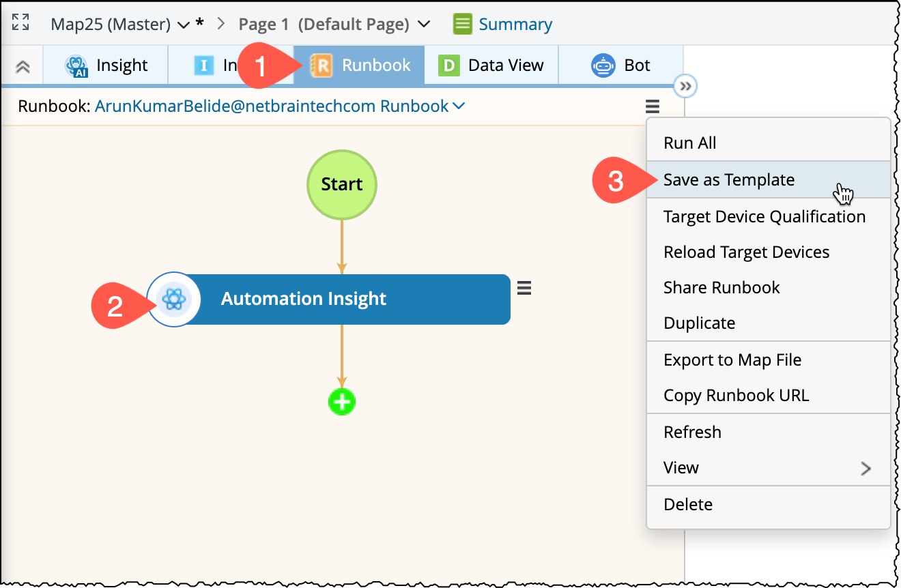Open the Runbook name dropdown
Screen dimensions: 901x588
point(459,106)
